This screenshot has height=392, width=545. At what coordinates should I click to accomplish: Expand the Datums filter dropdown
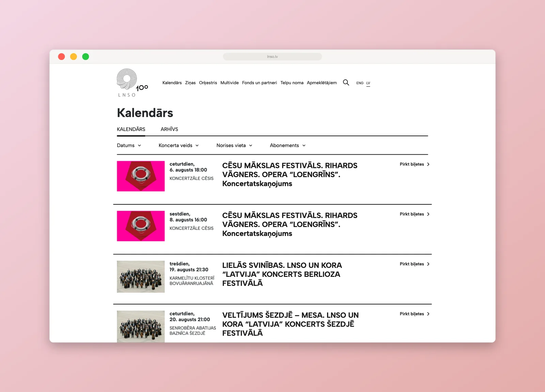point(129,145)
